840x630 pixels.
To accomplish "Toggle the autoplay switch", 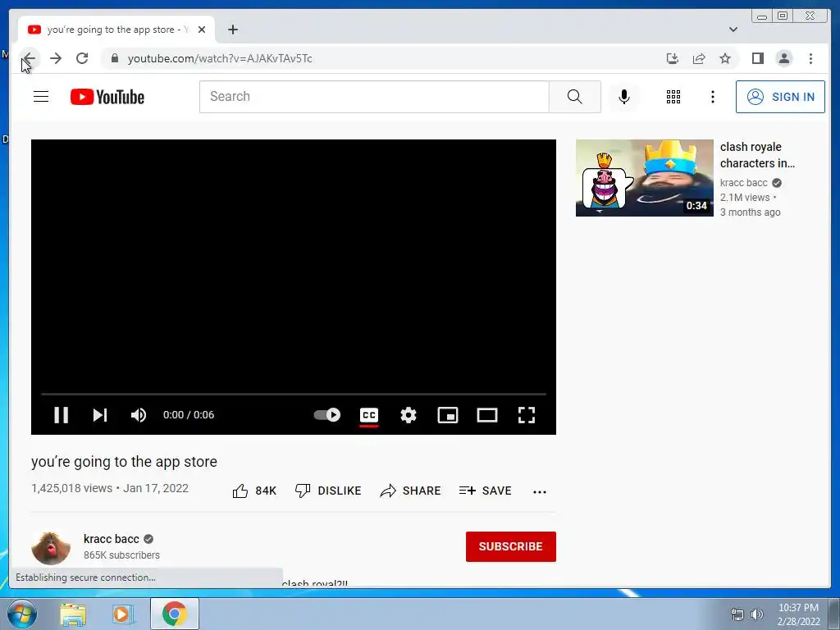I will (327, 414).
